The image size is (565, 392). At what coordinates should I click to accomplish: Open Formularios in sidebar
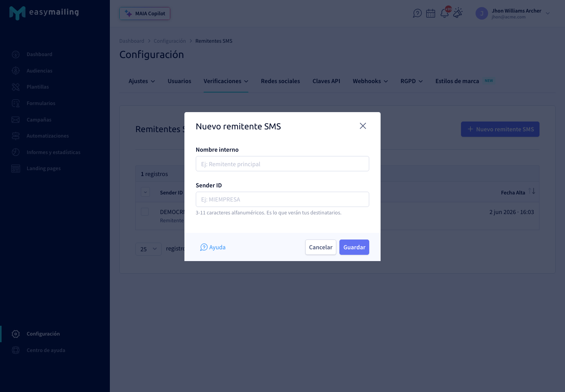pos(41,103)
